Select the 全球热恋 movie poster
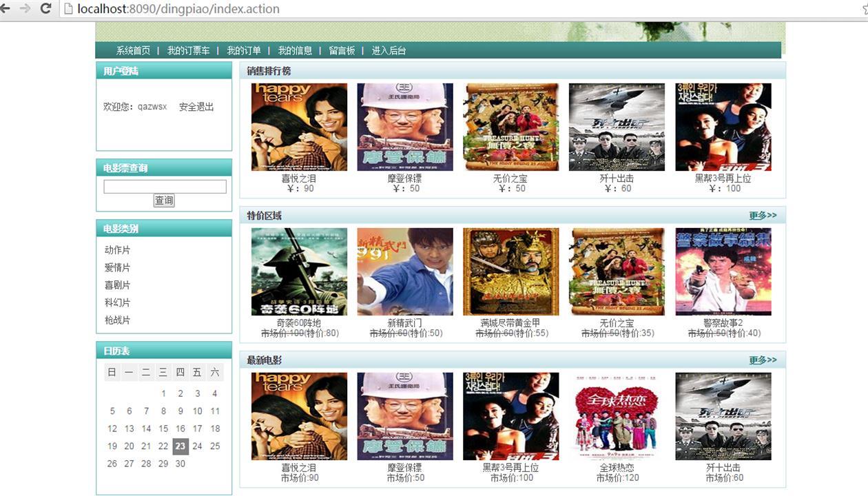 (617, 416)
